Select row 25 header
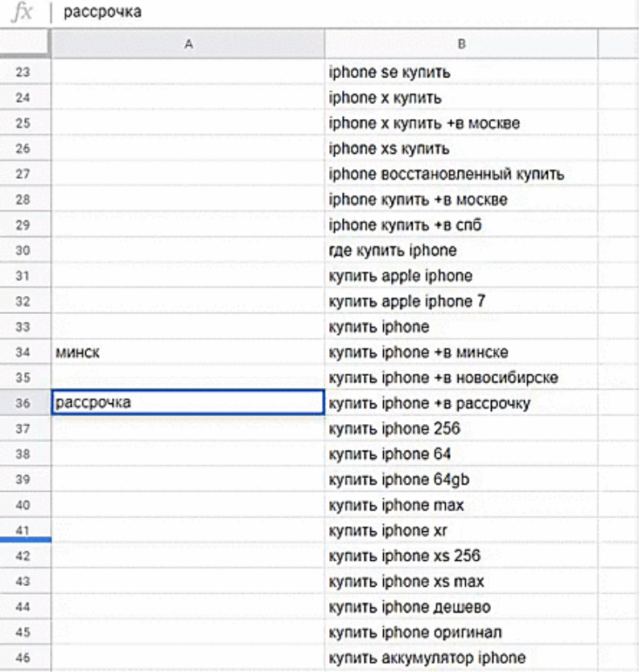639x672 pixels. click(x=25, y=122)
